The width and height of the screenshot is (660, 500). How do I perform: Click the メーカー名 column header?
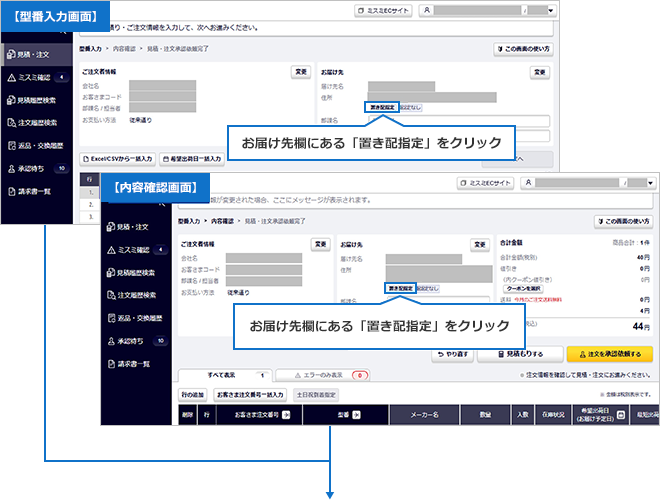[x=425, y=415]
